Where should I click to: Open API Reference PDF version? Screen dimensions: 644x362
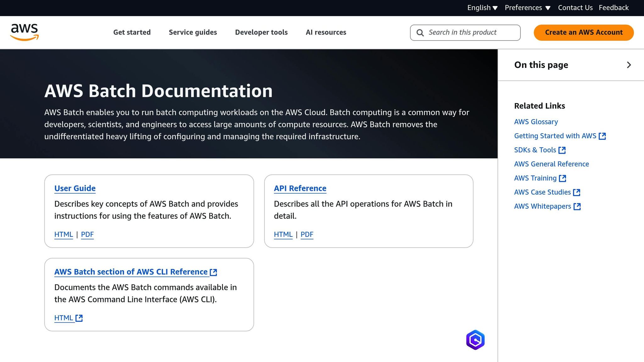(307, 234)
